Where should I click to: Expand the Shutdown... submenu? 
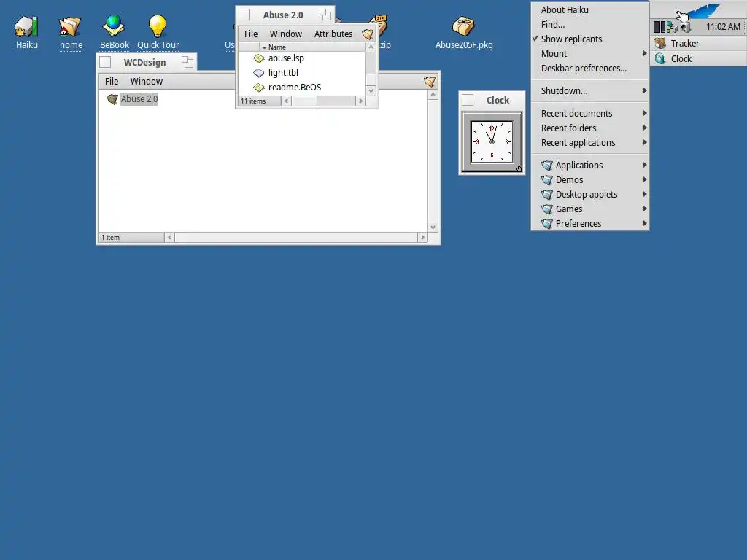pos(589,90)
